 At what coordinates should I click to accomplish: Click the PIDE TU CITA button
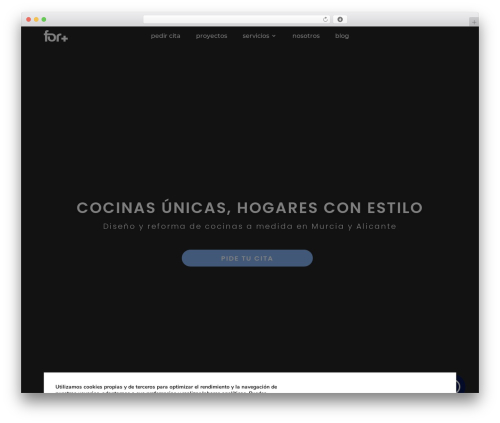coord(247,258)
